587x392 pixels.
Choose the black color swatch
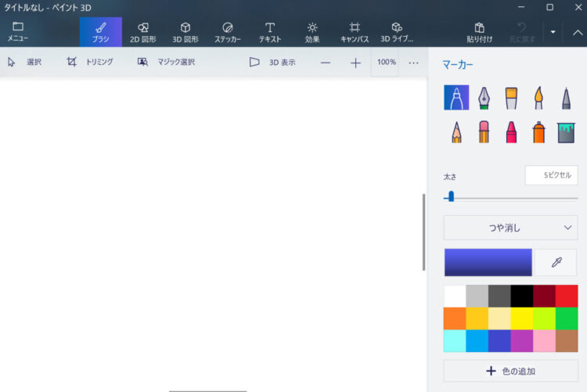522,297
